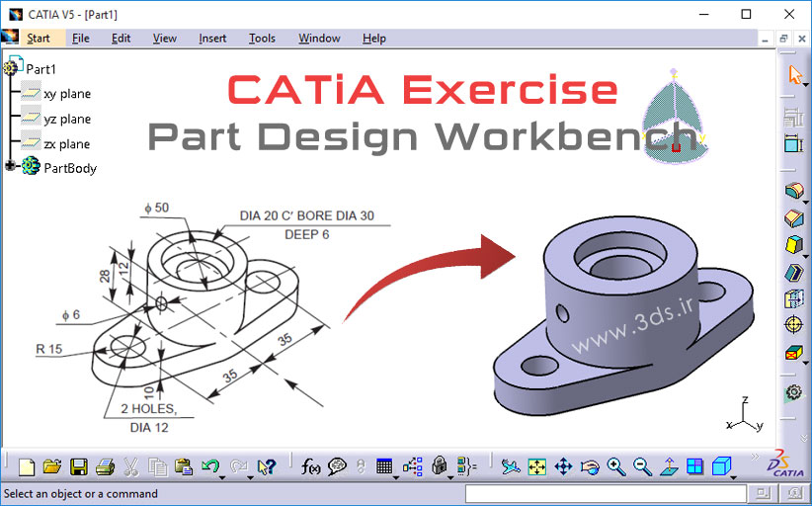Select xy plane in the tree
812x506 pixels.
coord(67,94)
